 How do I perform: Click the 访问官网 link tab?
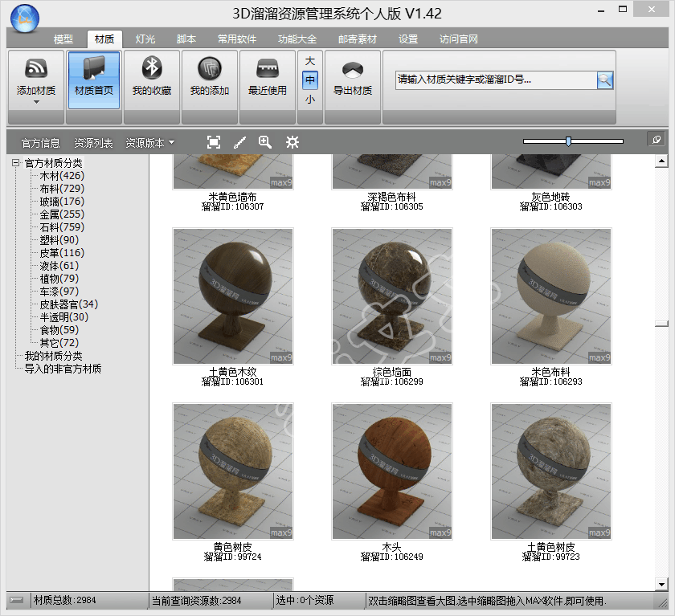pyautogui.click(x=459, y=39)
